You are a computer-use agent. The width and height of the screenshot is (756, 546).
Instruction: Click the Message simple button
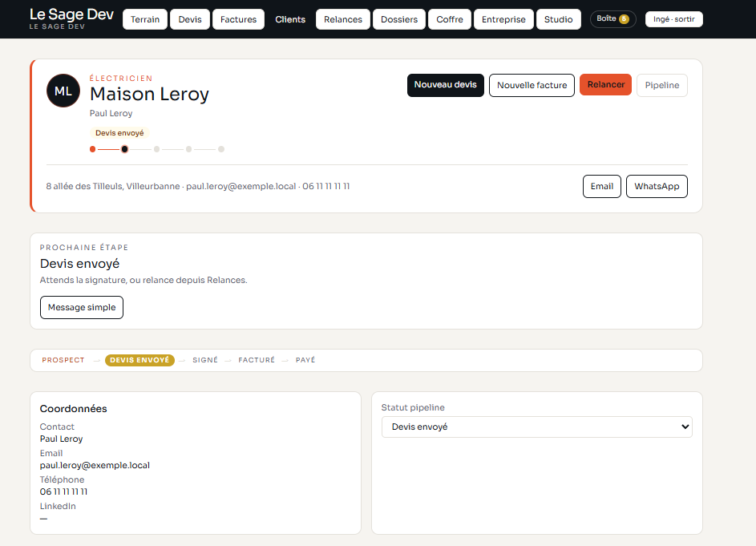(x=82, y=307)
